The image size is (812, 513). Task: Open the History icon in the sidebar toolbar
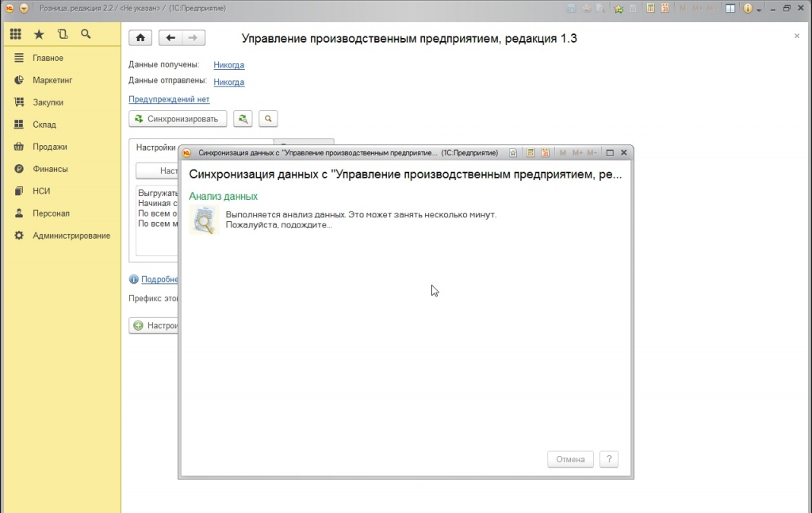click(63, 35)
